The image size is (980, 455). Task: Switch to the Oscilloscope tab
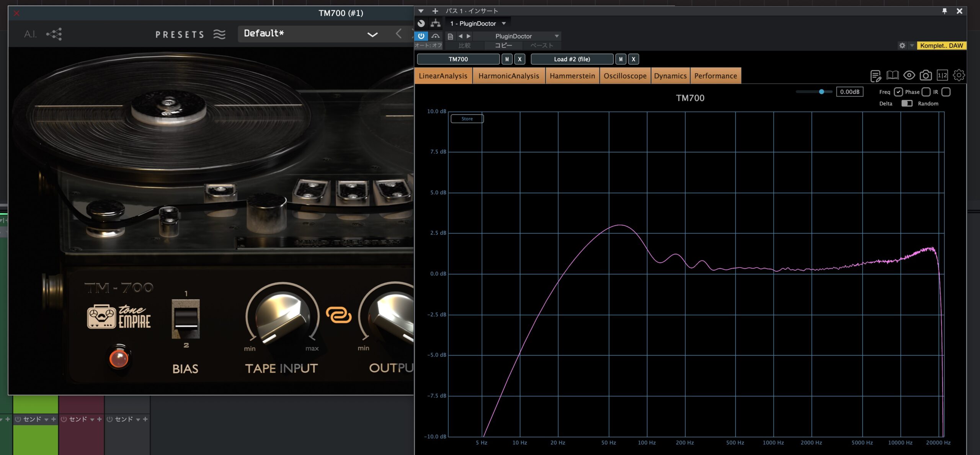625,76
